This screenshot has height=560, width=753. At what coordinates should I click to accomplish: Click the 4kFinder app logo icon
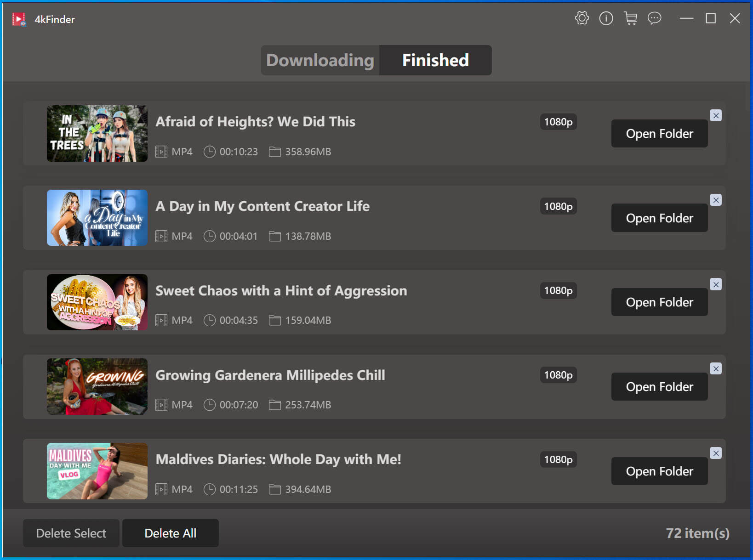19,19
